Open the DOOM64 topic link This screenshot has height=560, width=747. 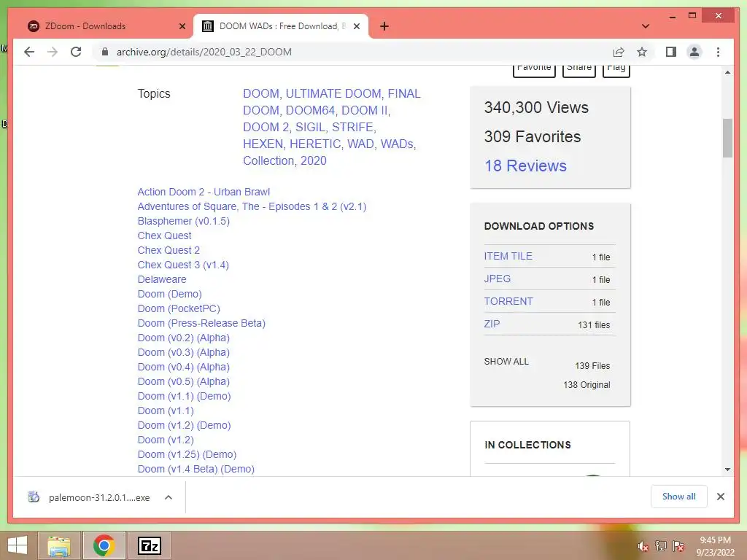(x=310, y=111)
